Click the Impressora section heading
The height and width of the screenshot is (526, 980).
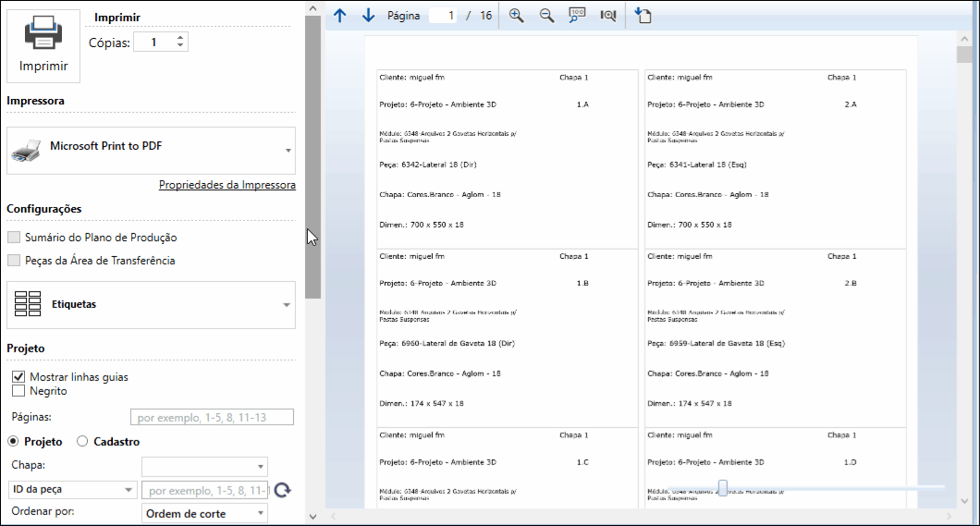tap(36, 101)
